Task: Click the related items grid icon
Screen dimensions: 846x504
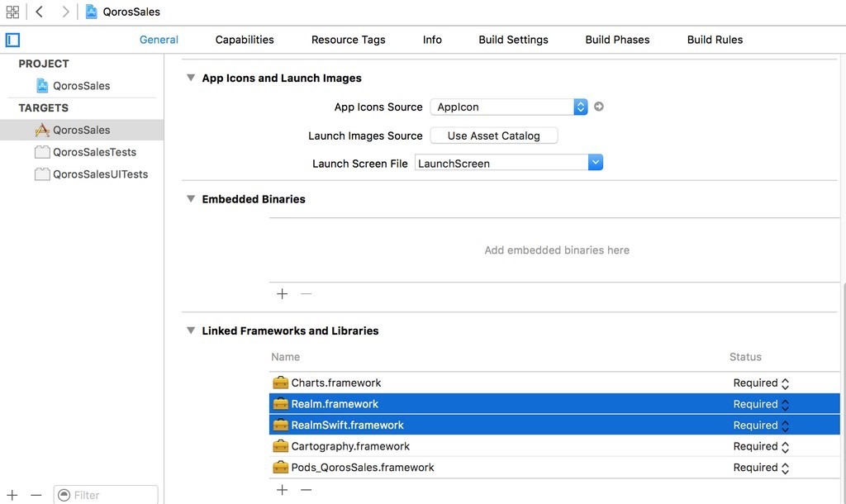Action: (x=12, y=12)
